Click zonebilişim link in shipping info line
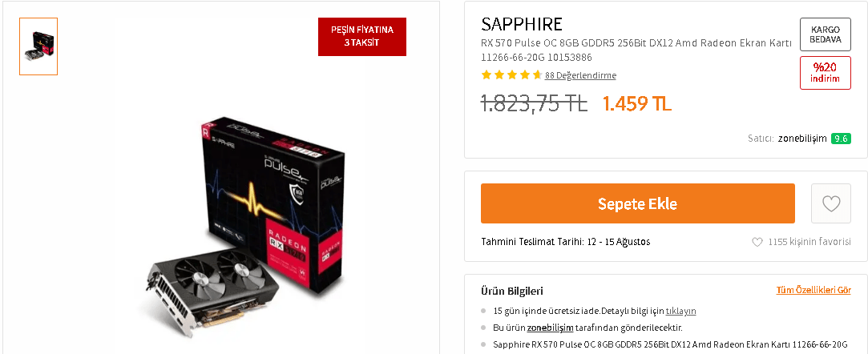The height and width of the screenshot is (354, 868). pos(550,328)
